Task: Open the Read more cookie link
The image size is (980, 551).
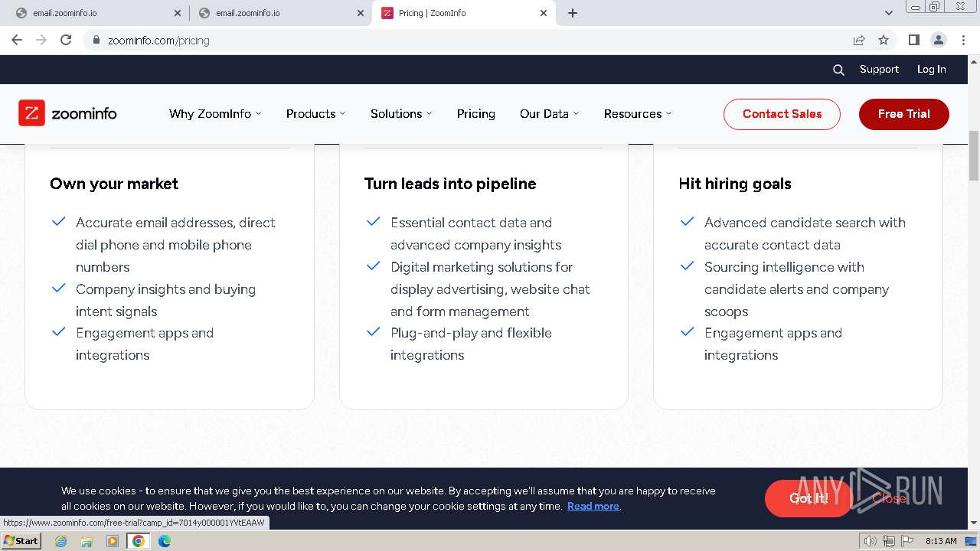Action: (x=593, y=506)
